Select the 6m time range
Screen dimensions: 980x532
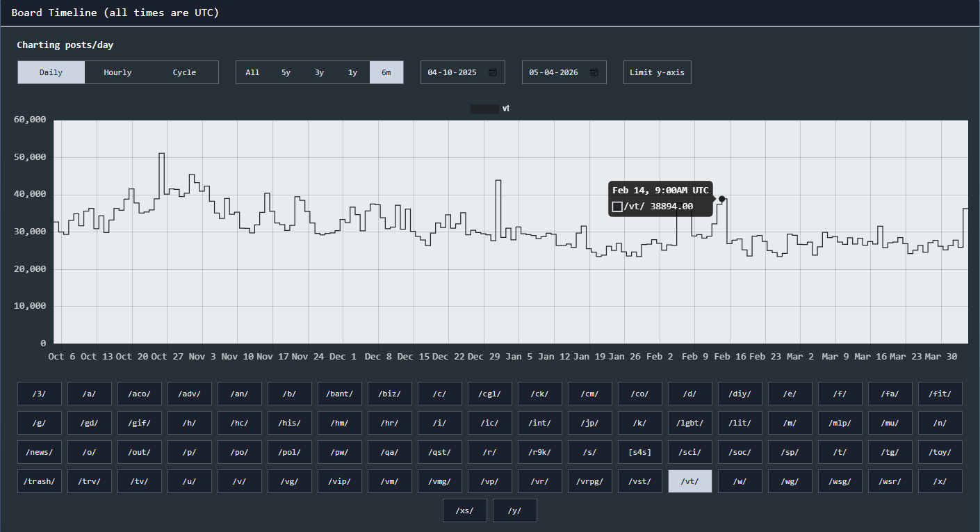tap(386, 72)
